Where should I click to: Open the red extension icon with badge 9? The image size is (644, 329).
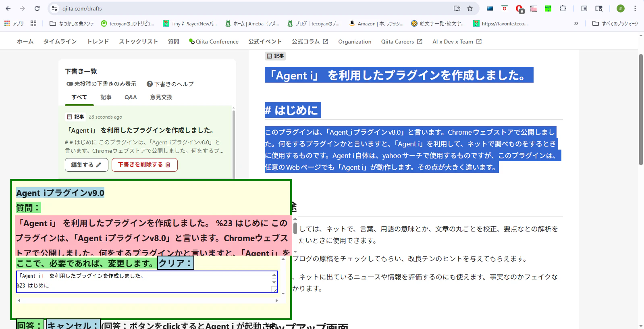pos(519,8)
